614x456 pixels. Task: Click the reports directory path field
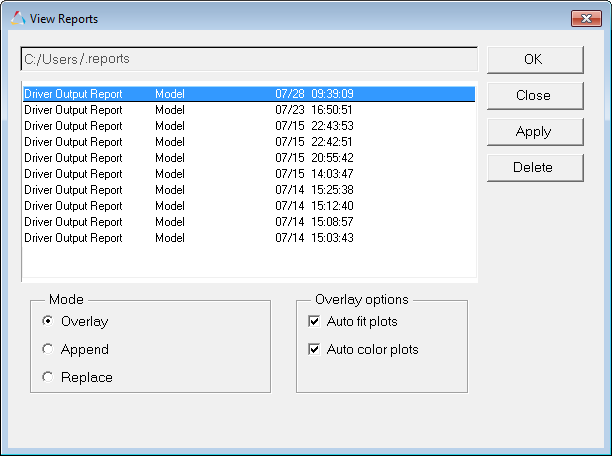pyautogui.click(x=248, y=59)
